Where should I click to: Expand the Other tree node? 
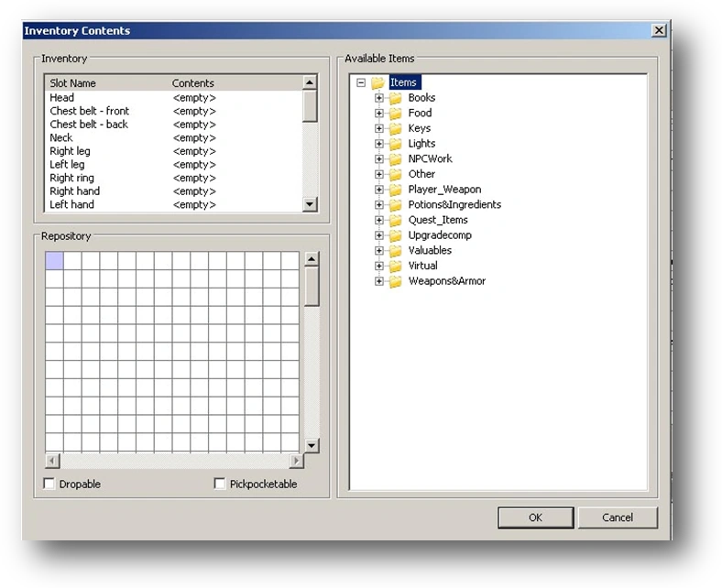click(x=379, y=174)
